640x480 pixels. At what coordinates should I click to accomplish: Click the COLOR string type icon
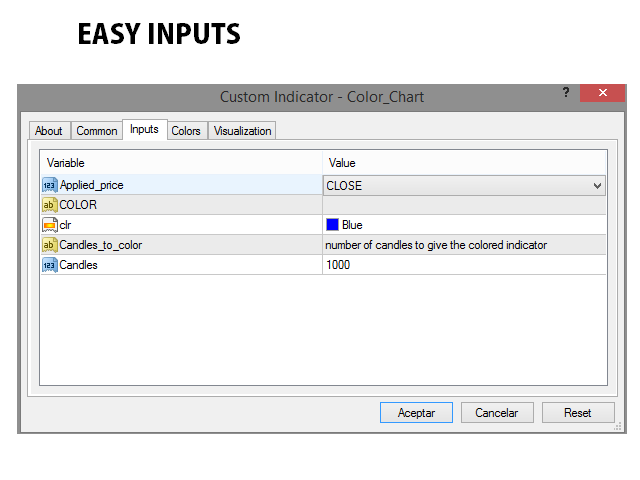click(49, 205)
